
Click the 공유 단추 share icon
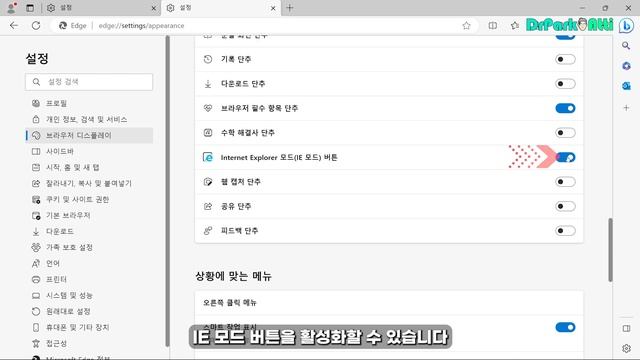tap(208, 206)
